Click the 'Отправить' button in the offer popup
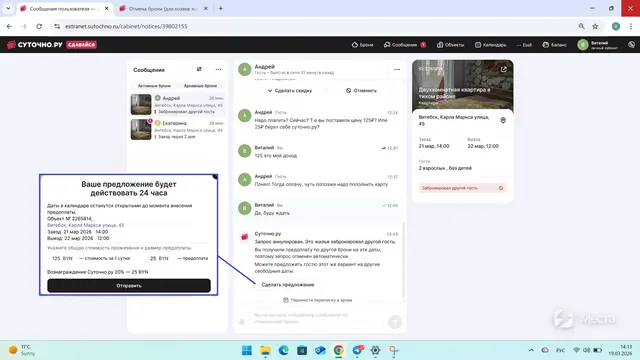Screen dimensions: 640x360 (x=129, y=286)
